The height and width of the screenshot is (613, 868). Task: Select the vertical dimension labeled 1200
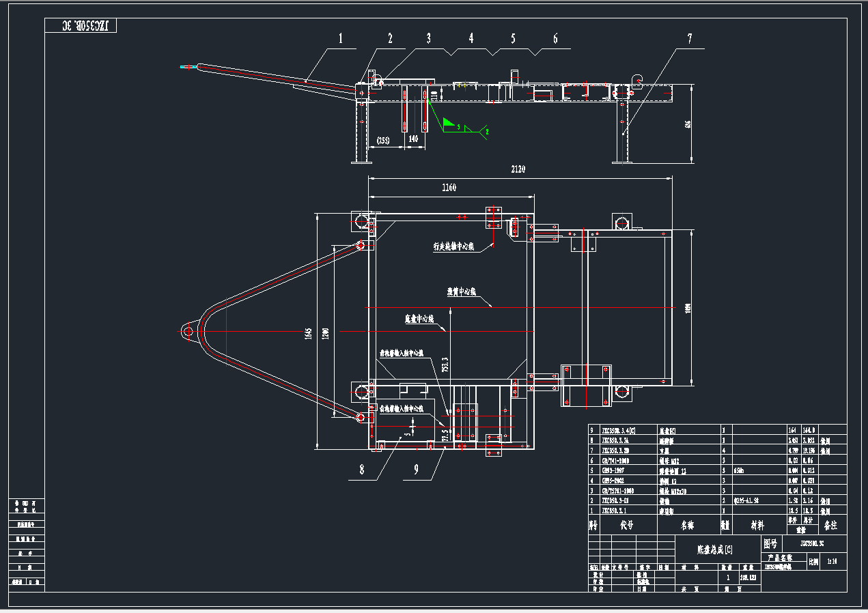pyautogui.click(x=326, y=334)
